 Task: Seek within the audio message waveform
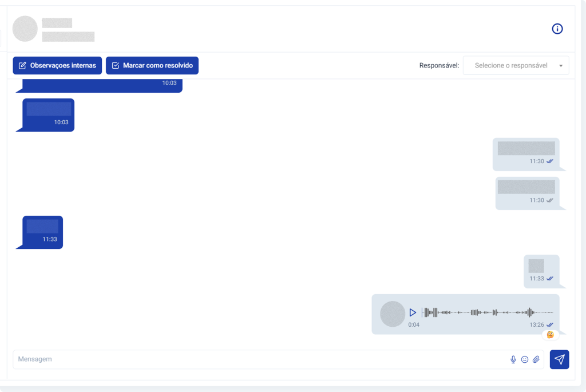click(x=488, y=312)
